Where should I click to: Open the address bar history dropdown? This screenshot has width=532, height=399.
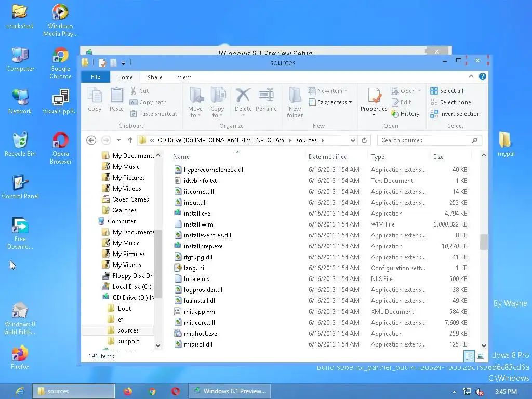point(353,140)
